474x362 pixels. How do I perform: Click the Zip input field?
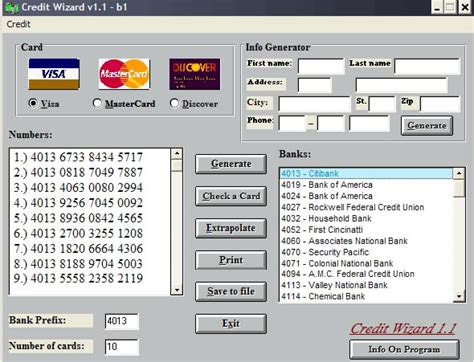pyautogui.click(x=440, y=104)
